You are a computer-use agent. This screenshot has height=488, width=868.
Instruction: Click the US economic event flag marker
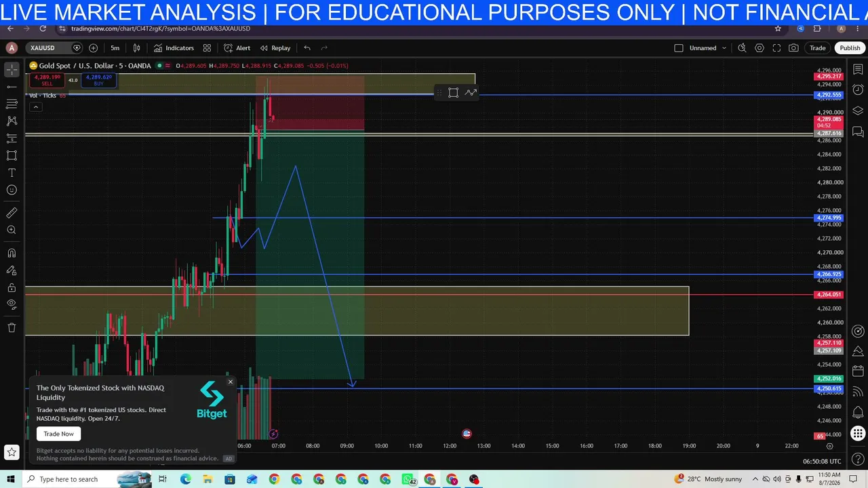(467, 434)
